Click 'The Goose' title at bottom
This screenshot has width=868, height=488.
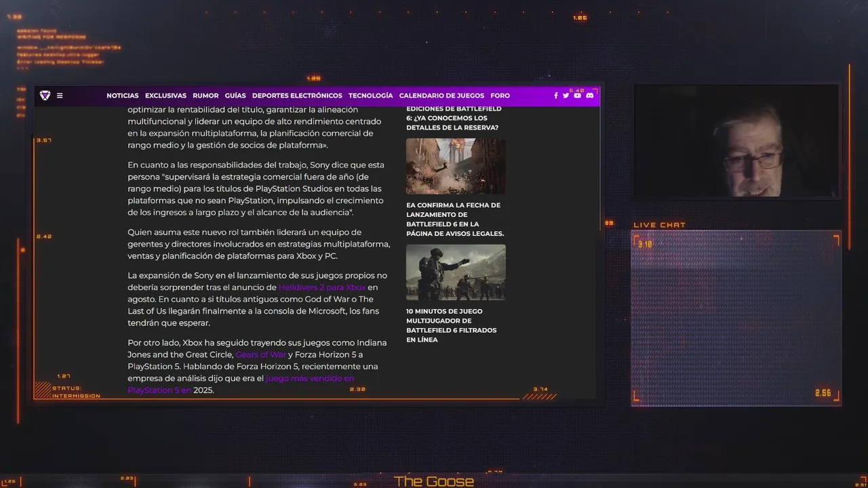click(434, 481)
